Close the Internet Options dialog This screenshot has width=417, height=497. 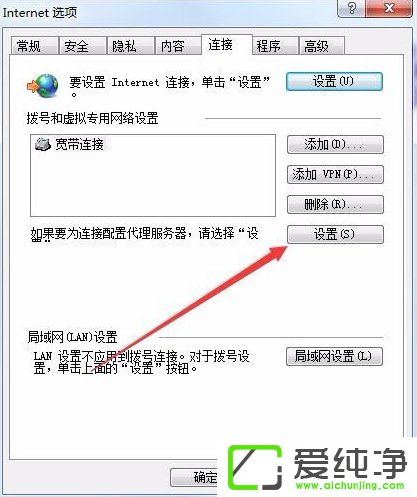pos(389,8)
